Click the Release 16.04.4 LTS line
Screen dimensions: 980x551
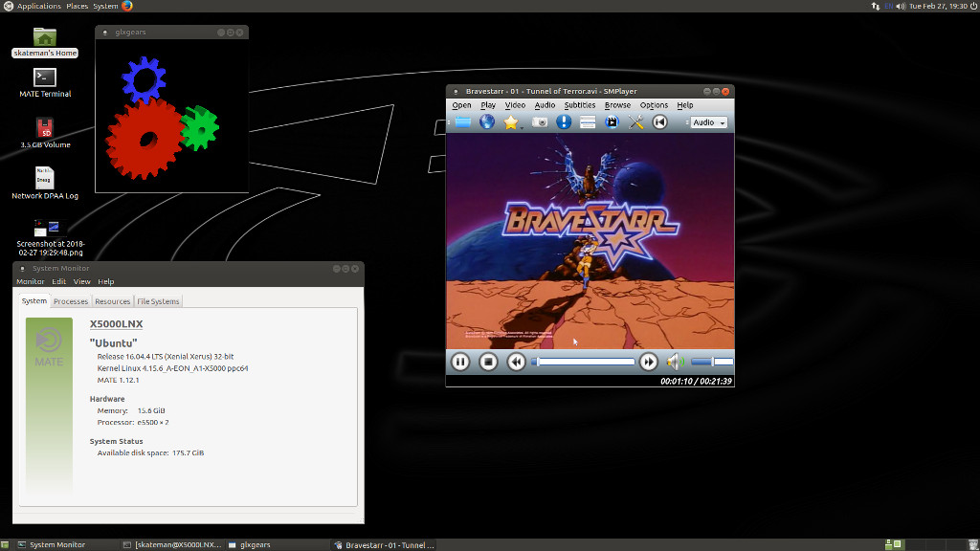(x=166, y=356)
